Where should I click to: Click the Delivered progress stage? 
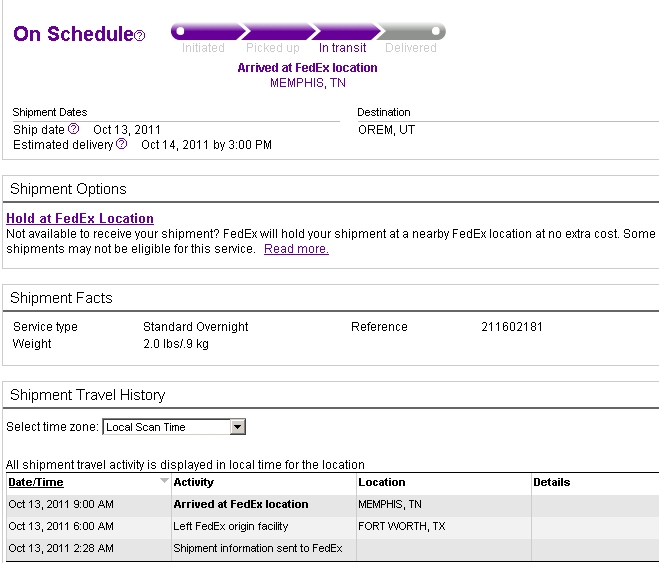click(411, 32)
